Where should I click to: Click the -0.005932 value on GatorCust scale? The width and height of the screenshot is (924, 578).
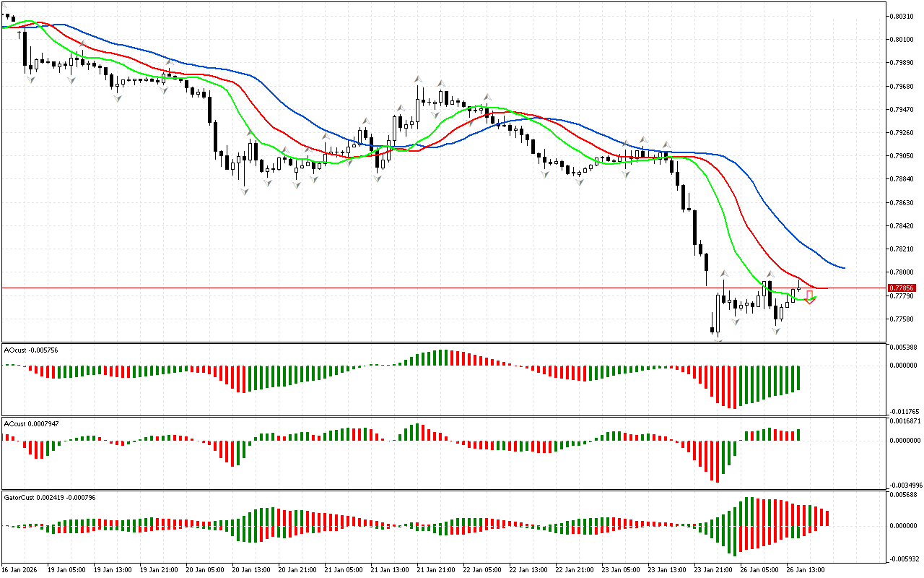(904, 558)
